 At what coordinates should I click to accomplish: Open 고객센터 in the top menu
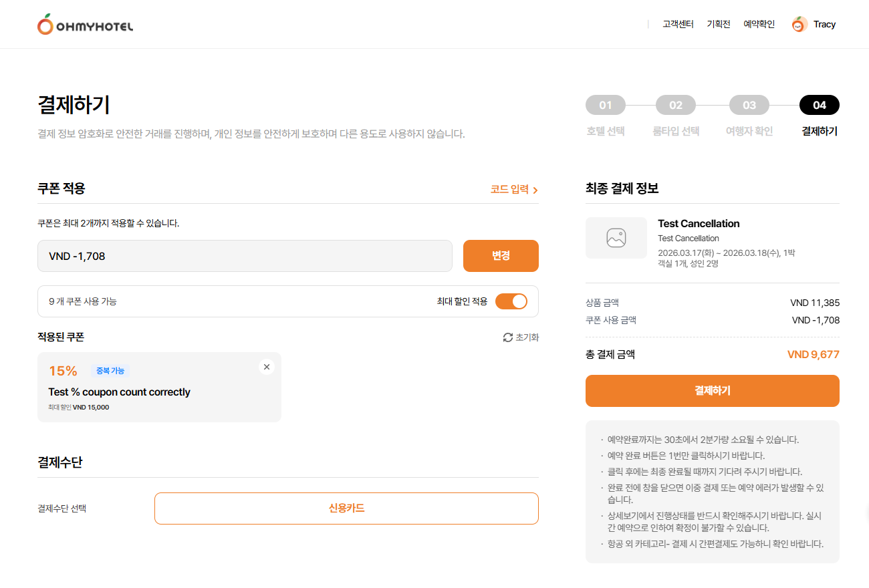click(678, 24)
